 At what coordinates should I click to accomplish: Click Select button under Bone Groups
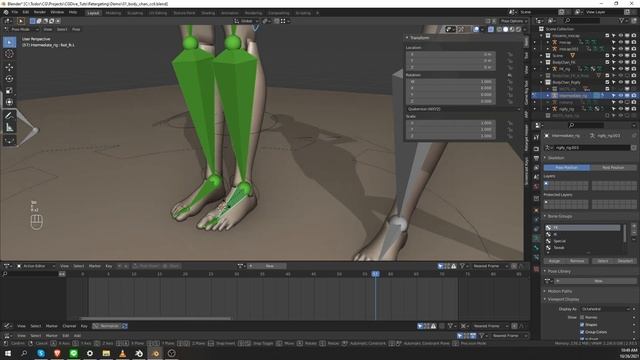tap(602, 261)
